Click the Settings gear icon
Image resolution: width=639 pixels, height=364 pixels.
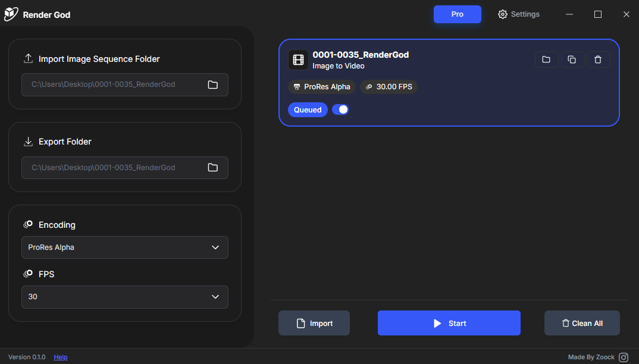tap(502, 14)
